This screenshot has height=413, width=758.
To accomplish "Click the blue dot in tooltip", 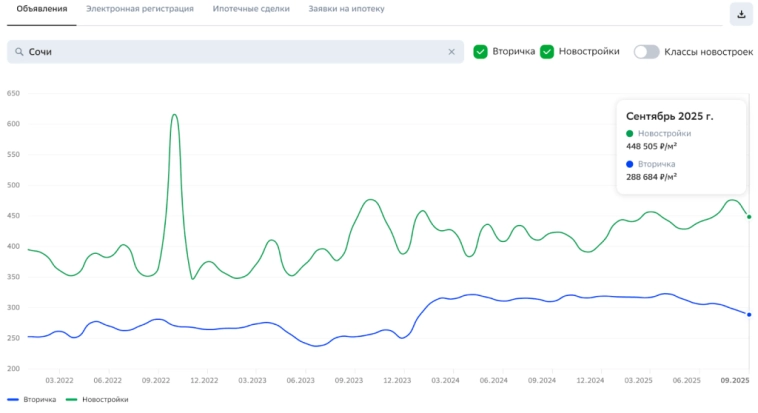I will 630,164.
